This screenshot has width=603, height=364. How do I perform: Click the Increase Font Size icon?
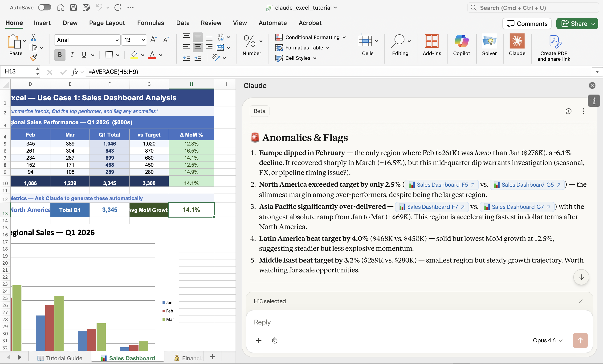[154, 40]
